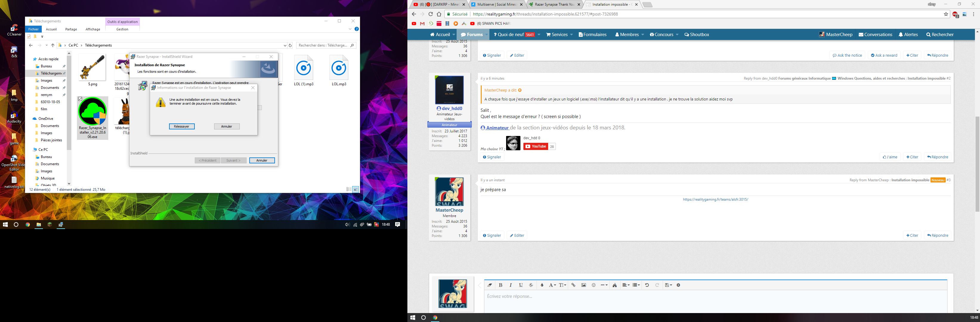
Task: Click the Minecraft block taskbar icon
Action: point(50,225)
